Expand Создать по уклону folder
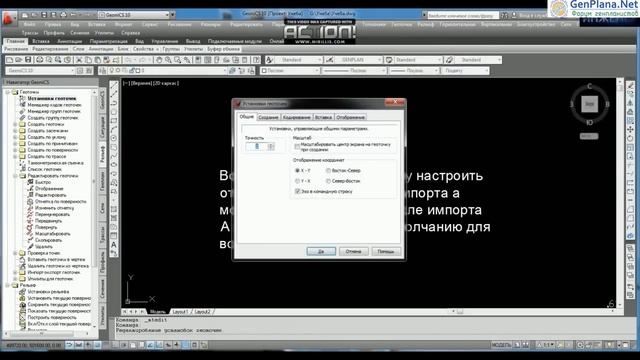 coord(15,137)
